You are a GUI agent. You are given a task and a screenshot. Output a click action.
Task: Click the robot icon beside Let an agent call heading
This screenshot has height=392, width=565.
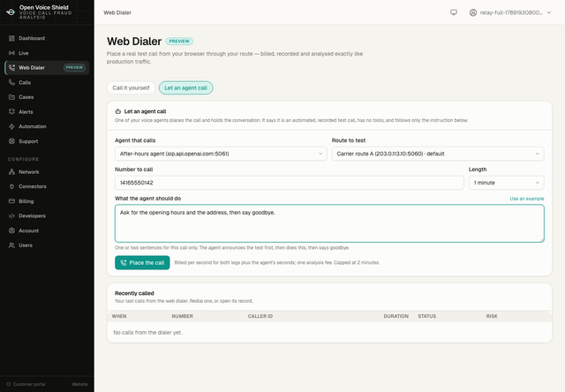[x=117, y=111]
